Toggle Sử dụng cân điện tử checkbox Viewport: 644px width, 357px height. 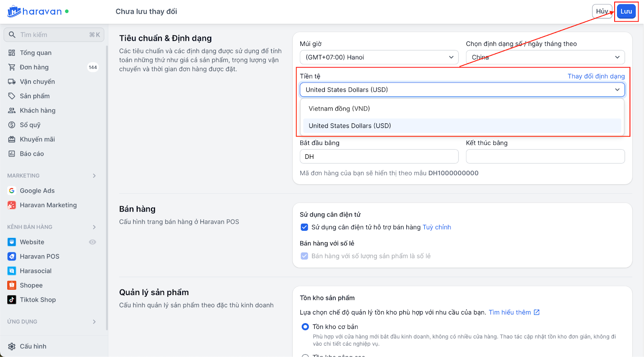[305, 227]
